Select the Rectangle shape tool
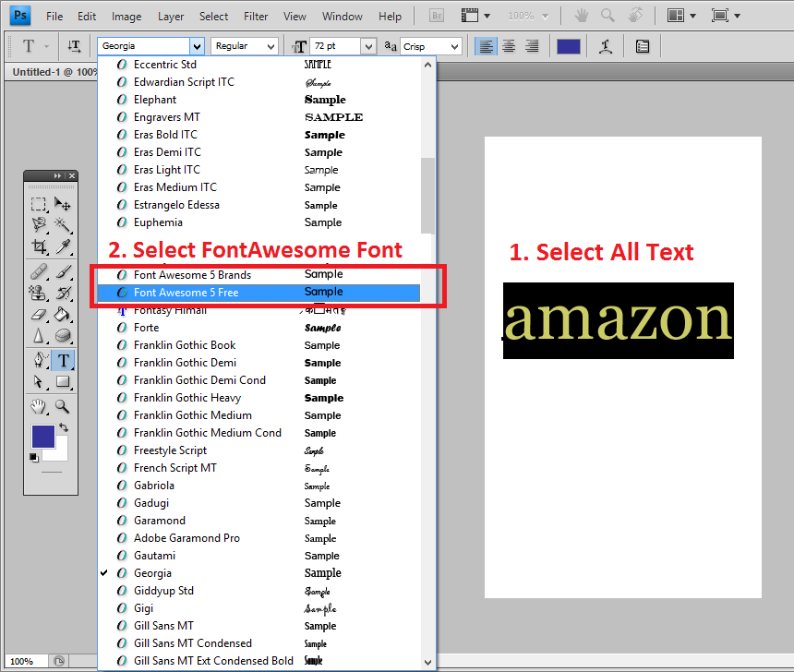This screenshot has height=672, width=794. [63, 381]
